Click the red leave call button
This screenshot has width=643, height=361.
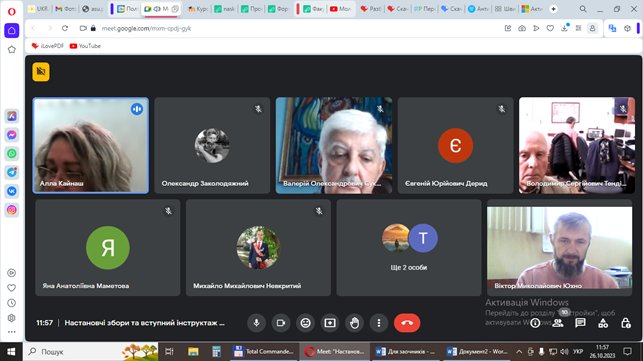pos(407,323)
